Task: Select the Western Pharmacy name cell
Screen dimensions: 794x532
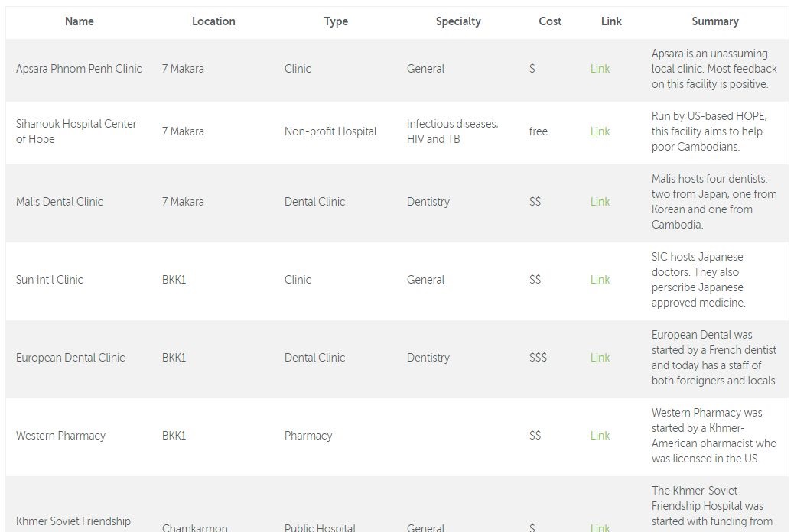Action: pyautogui.click(x=60, y=436)
